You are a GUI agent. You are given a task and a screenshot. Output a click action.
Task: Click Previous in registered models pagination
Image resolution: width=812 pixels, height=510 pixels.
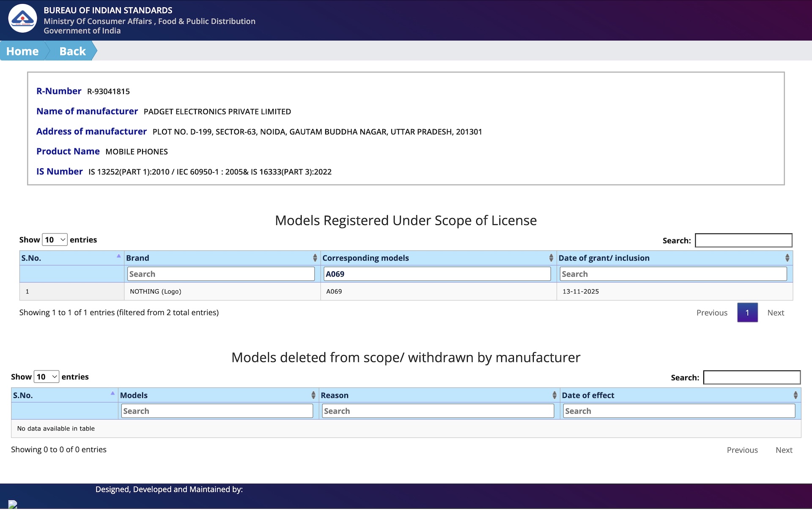[x=711, y=313]
